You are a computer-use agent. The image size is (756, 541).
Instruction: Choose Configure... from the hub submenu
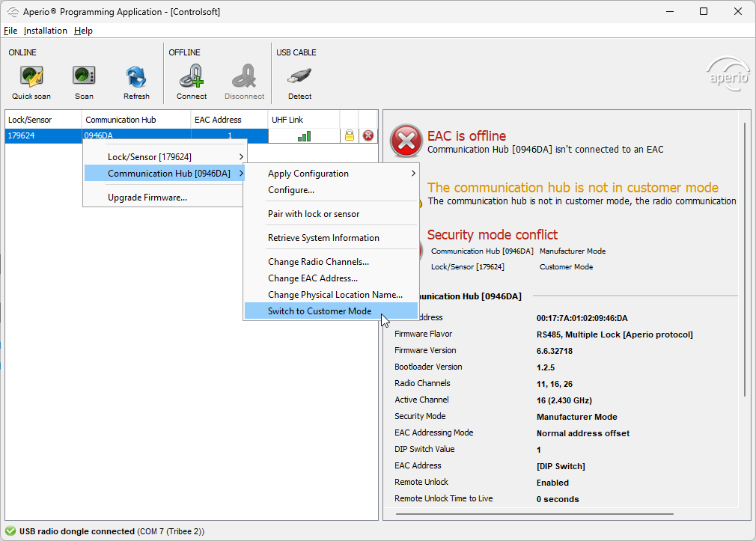331,190
